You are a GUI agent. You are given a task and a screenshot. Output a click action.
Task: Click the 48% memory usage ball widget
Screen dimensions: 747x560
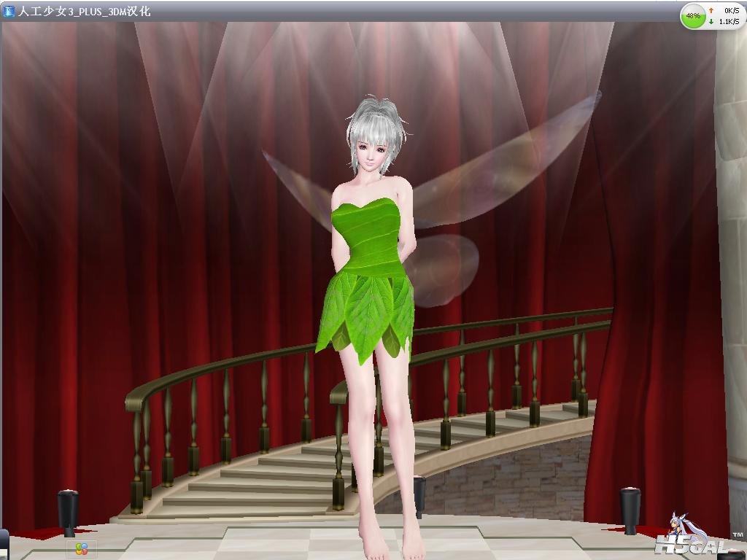[x=693, y=16]
